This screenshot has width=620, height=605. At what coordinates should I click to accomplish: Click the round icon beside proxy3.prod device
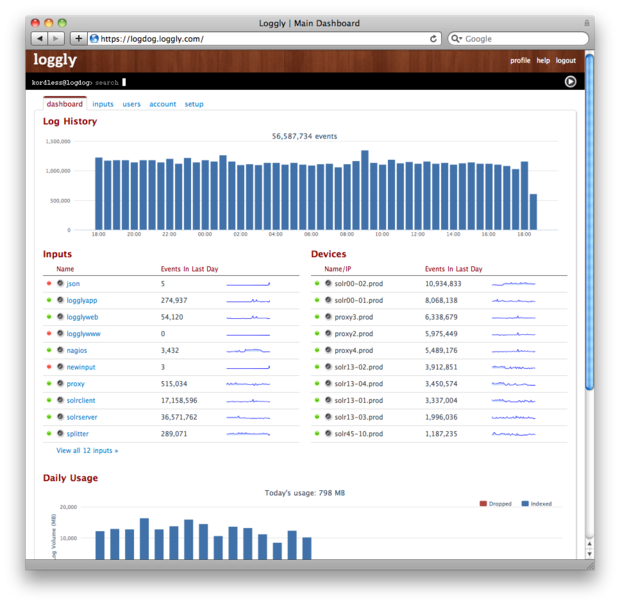tap(327, 317)
